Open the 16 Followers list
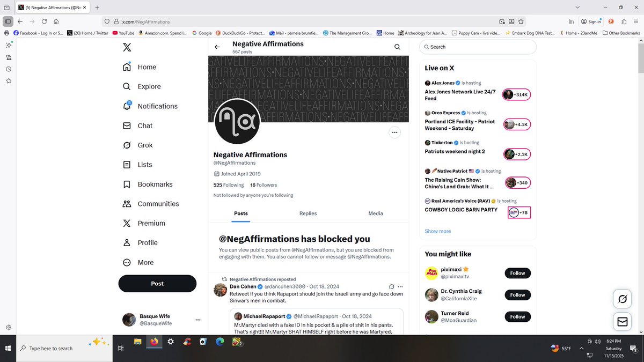 [x=264, y=185]
